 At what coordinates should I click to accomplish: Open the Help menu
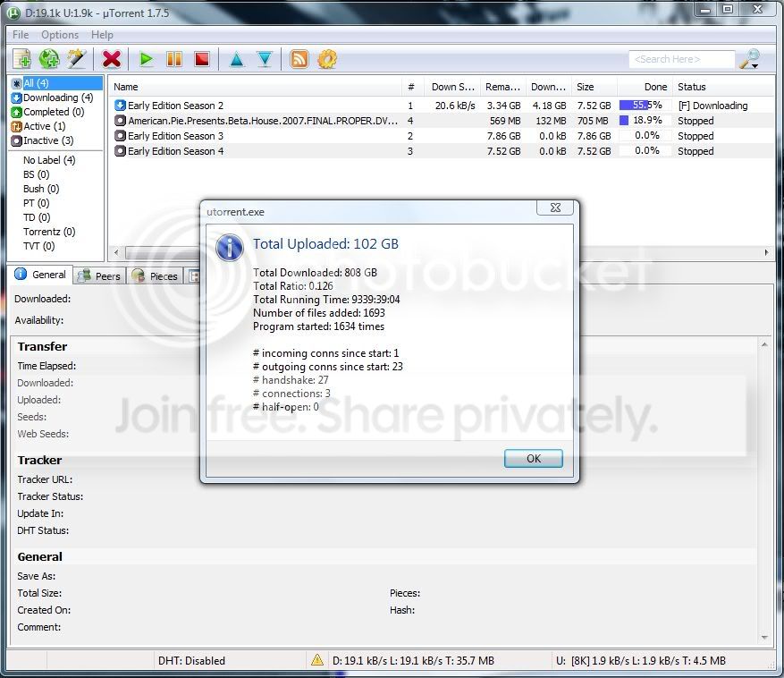coord(102,35)
